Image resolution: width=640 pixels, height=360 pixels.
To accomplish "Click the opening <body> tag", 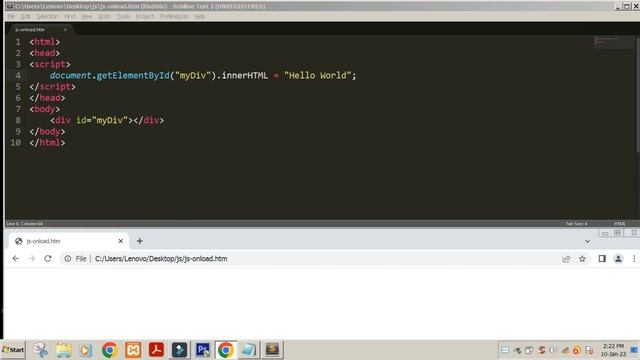I will click(x=45, y=109).
